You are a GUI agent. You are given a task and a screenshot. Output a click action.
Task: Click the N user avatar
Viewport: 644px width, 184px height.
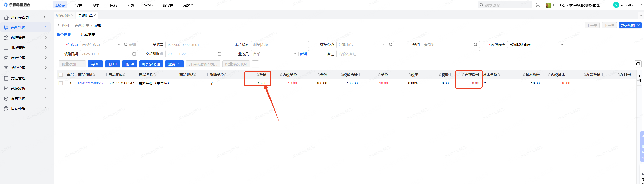pyautogui.click(x=616, y=5)
